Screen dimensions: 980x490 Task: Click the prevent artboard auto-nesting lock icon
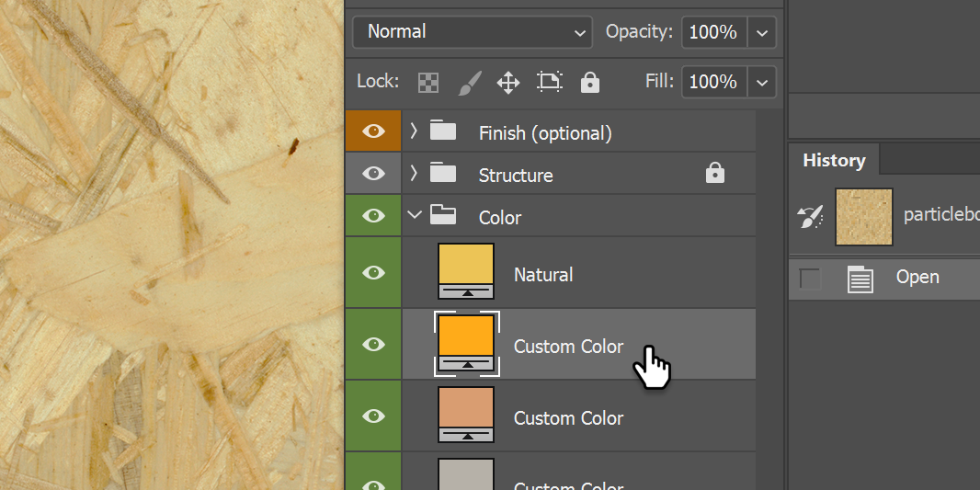(550, 82)
